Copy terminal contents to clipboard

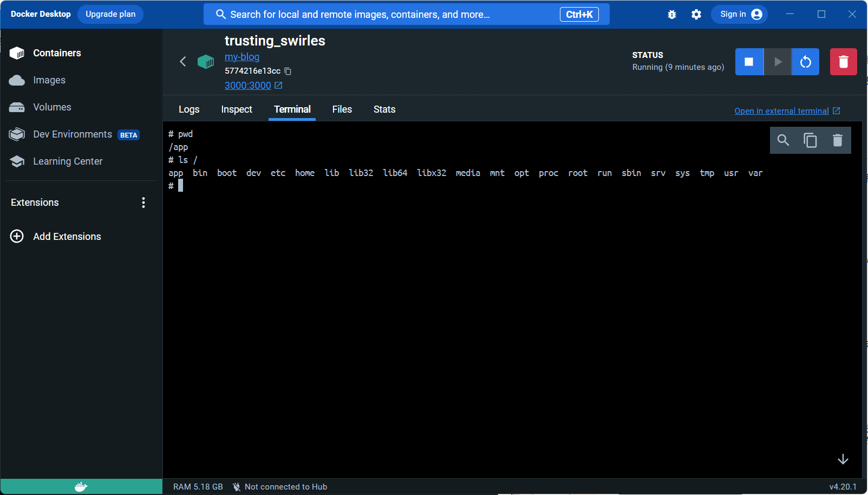tap(810, 140)
